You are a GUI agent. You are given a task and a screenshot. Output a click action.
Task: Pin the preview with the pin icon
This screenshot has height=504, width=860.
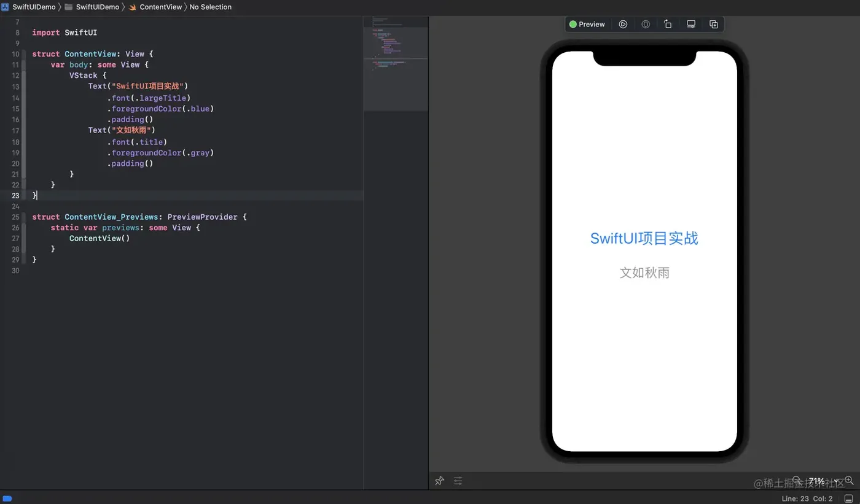pos(439,481)
